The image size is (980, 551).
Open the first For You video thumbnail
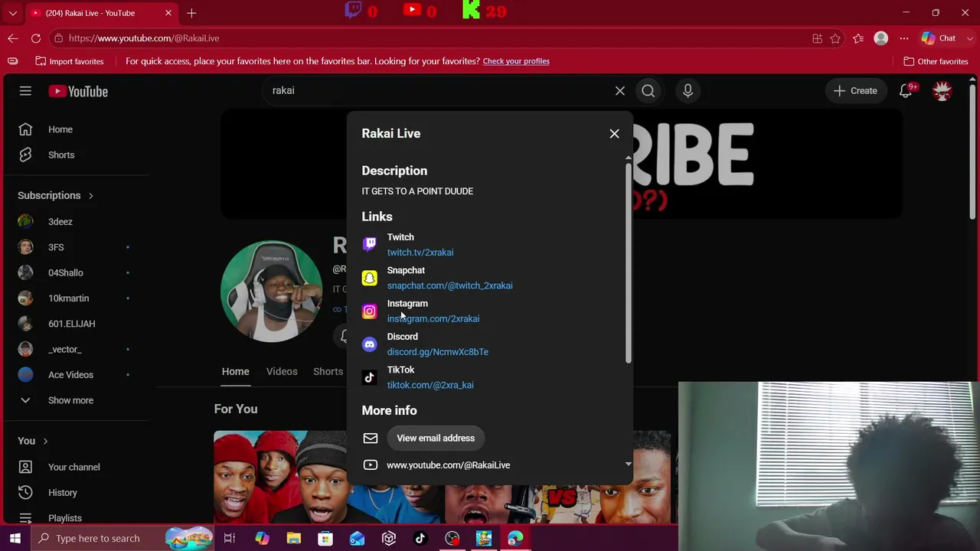tap(280, 477)
